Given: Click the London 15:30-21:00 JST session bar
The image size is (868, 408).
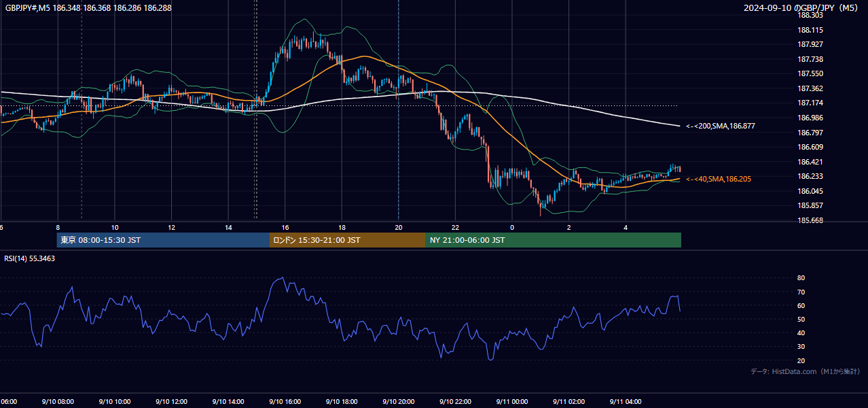Looking at the screenshot, I should [x=348, y=240].
